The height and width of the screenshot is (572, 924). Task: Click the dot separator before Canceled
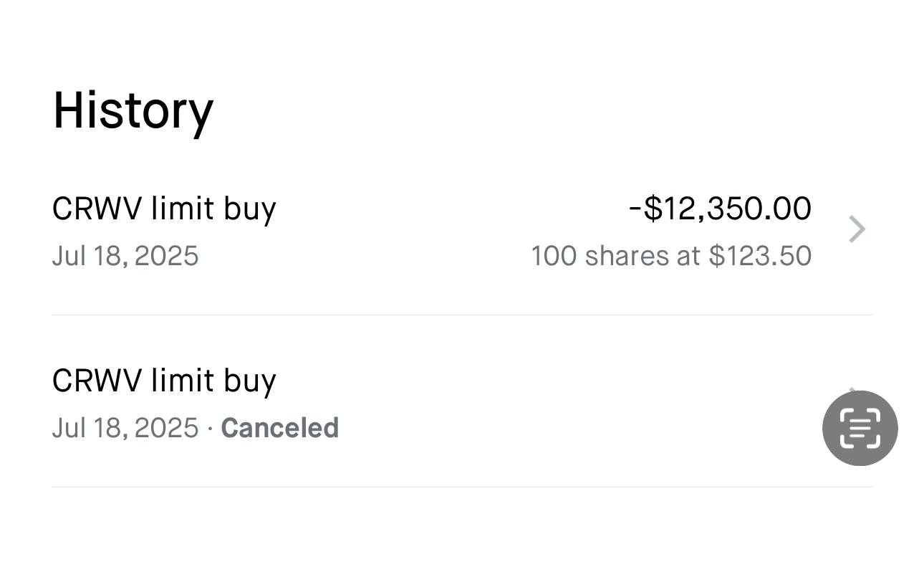pyautogui.click(x=210, y=429)
